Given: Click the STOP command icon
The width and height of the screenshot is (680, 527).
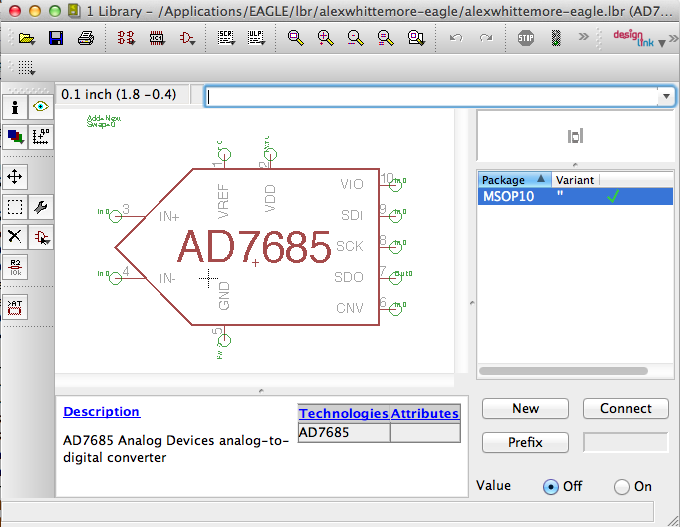Looking at the screenshot, I should 526,38.
